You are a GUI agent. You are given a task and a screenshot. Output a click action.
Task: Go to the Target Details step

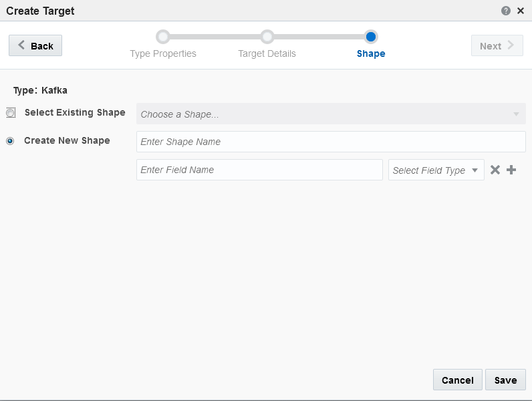coord(267,53)
